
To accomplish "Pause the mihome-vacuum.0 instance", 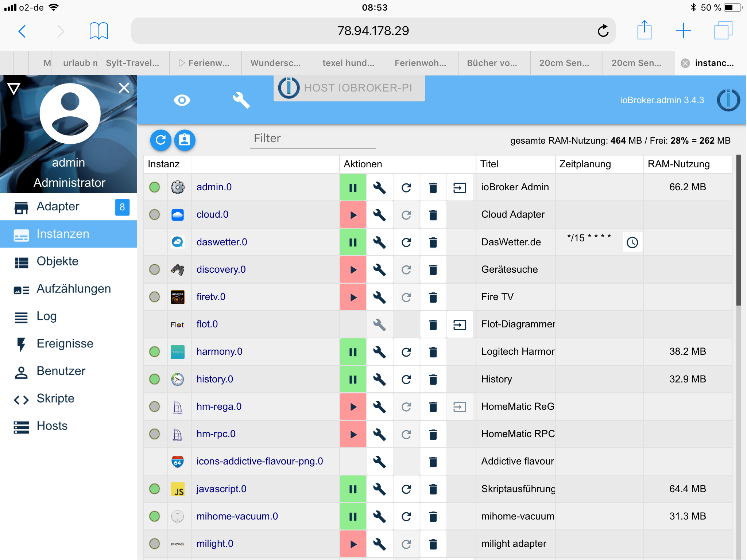I will 353,517.
